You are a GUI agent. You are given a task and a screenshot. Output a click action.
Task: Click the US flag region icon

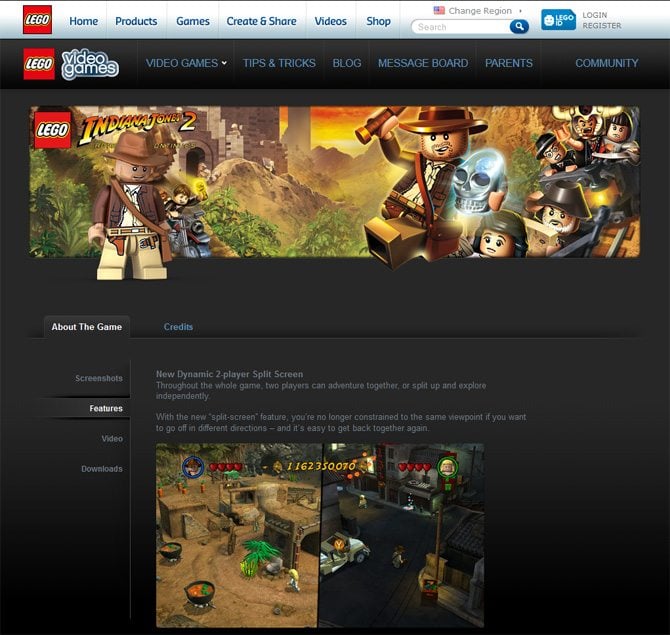tap(439, 10)
